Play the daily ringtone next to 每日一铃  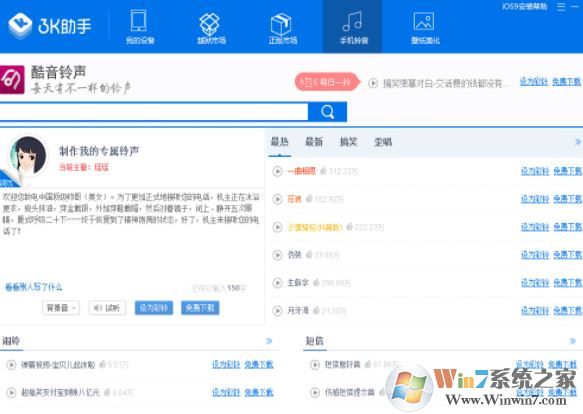373,83
